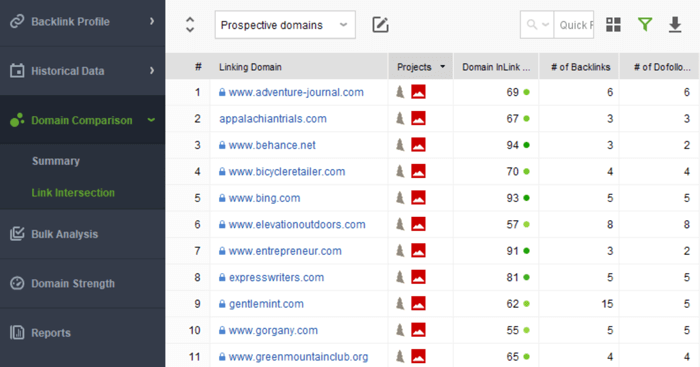
Task: Click the red project icon for gentlemint.com
Action: click(x=418, y=304)
